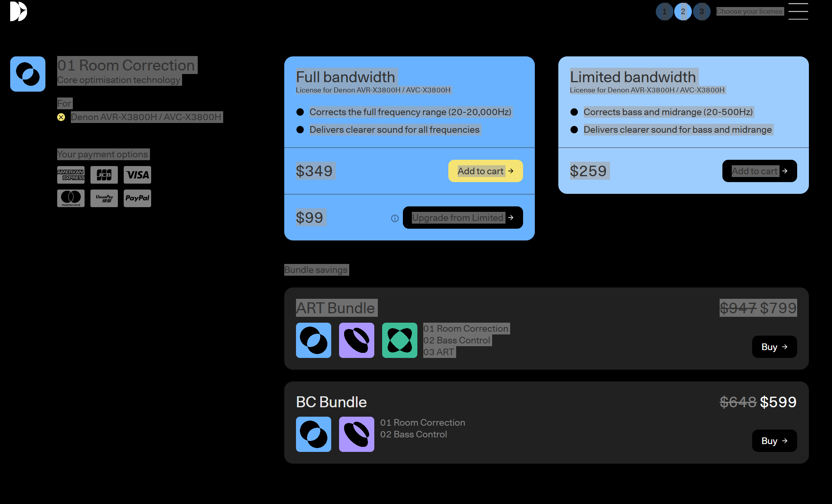
Task: Open the hamburger menu
Action: point(798,11)
